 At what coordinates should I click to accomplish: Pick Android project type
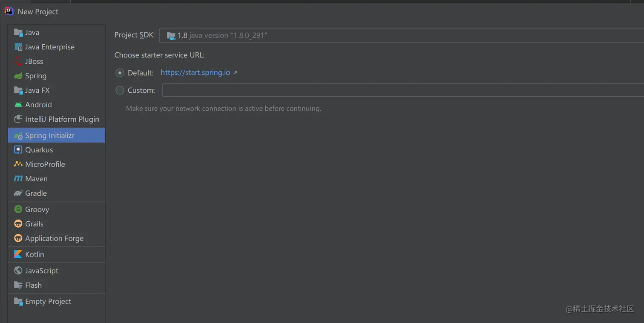56,105
